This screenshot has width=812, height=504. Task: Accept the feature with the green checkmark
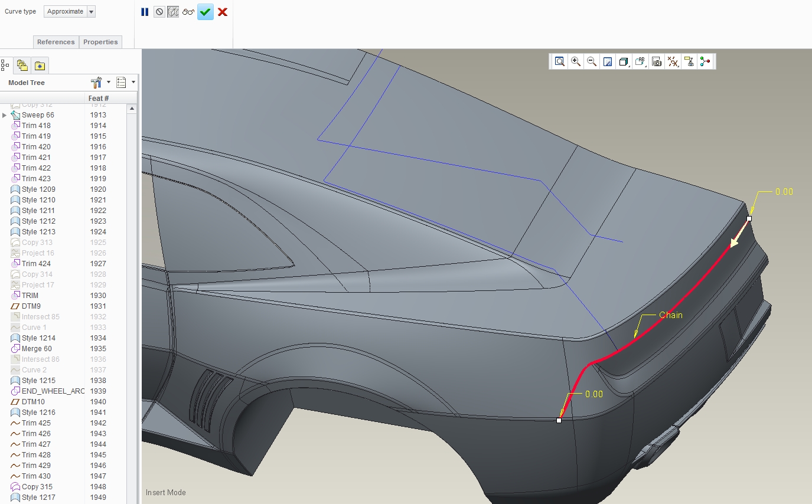206,12
